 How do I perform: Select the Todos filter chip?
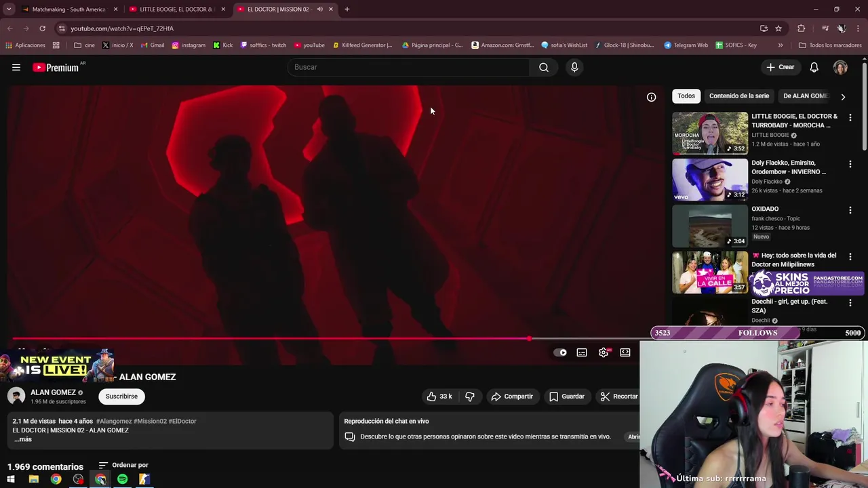686,96
